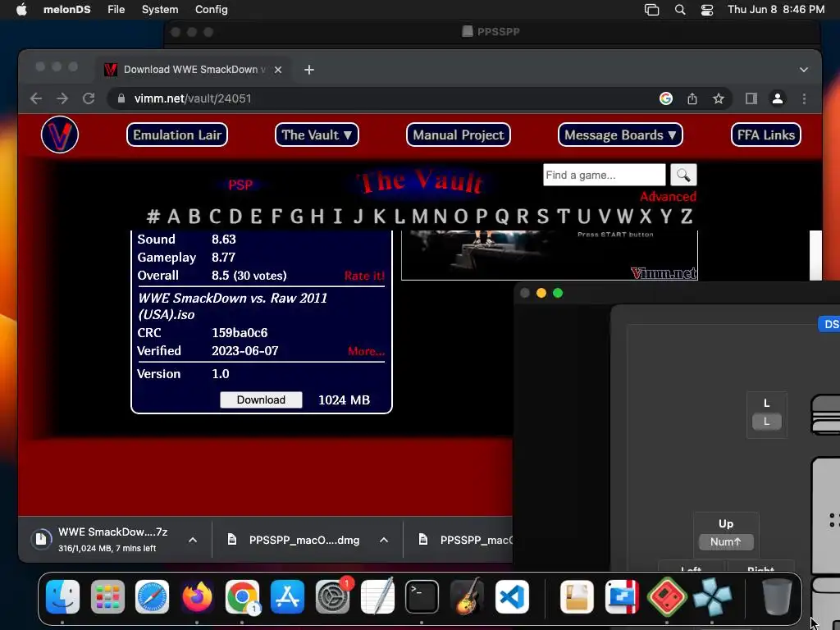The width and height of the screenshot is (840, 630).
Task: Browse vault games starting with S
Action: [x=543, y=217]
